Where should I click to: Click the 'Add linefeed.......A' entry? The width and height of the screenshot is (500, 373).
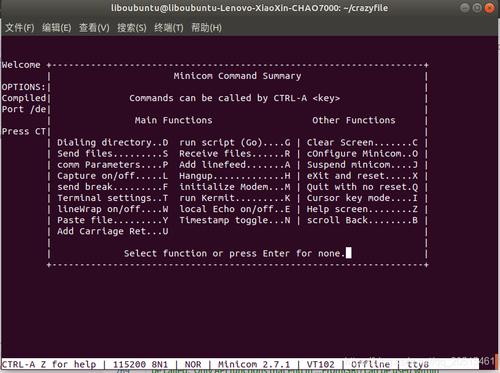235,165
